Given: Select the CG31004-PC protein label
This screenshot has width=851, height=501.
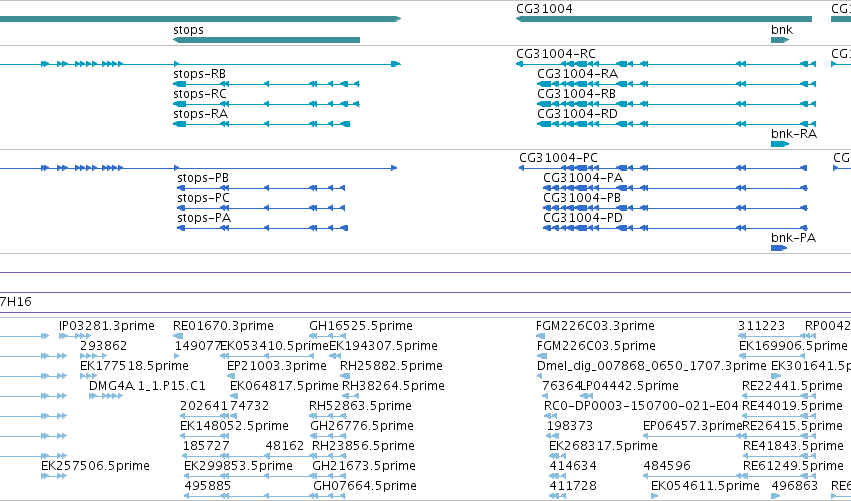Looking at the screenshot, I should tap(558, 158).
